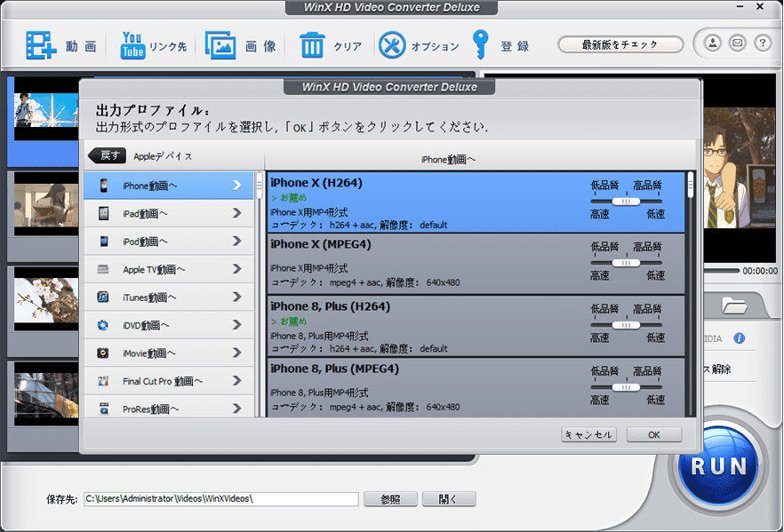
Task: Click the 保存先 output path field
Action: click(x=221, y=498)
